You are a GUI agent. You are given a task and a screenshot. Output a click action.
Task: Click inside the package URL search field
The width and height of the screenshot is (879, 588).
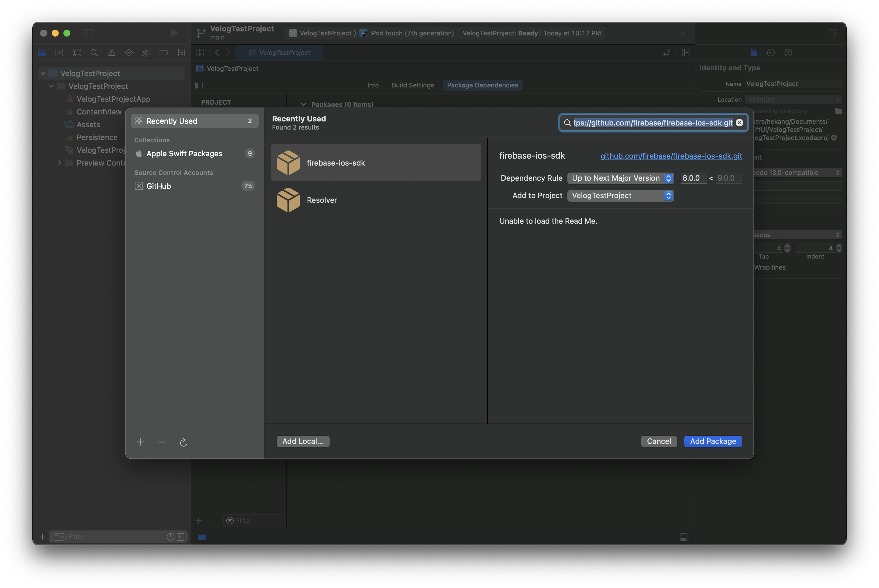tap(653, 123)
